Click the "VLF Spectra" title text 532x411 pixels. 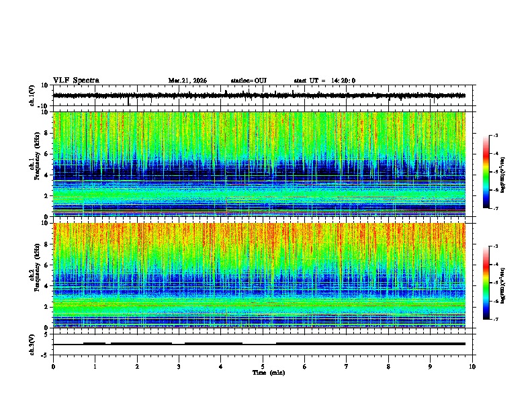click(x=76, y=81)
